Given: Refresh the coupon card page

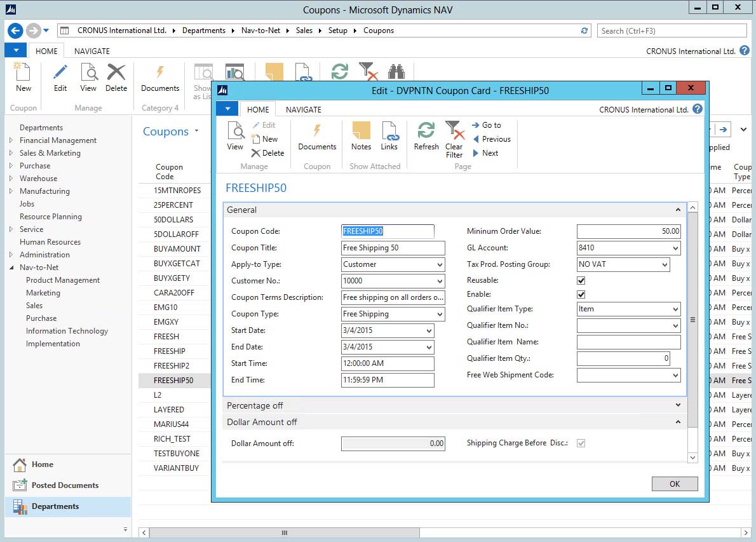Looking at the screenshot, I should (426, 137).
